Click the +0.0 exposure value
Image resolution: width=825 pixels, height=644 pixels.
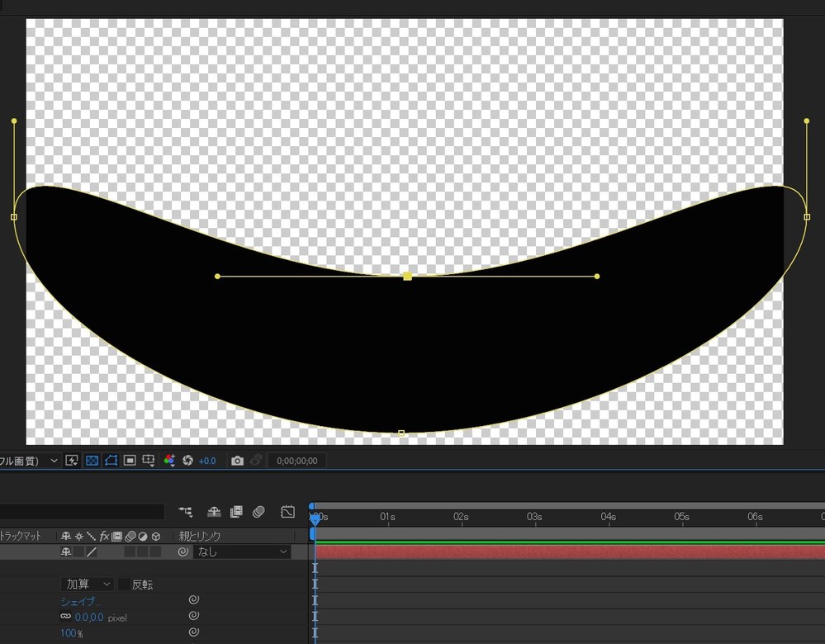coord(207,461)
